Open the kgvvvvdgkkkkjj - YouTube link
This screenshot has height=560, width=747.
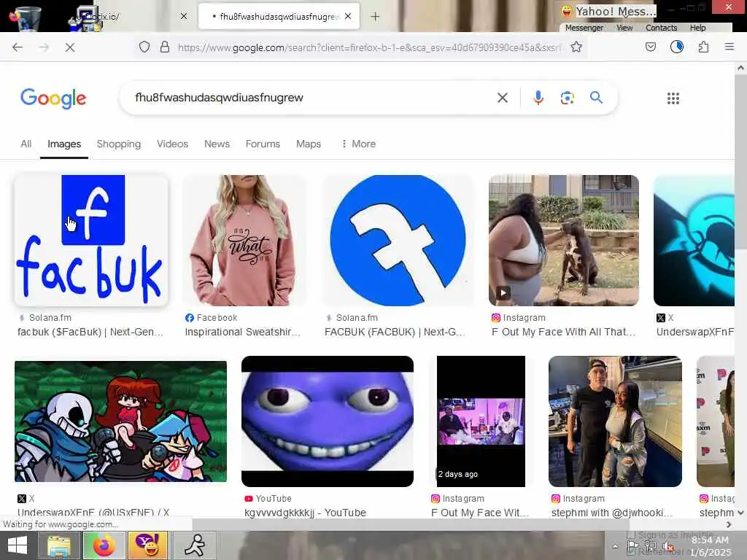[x=305, y=513]
